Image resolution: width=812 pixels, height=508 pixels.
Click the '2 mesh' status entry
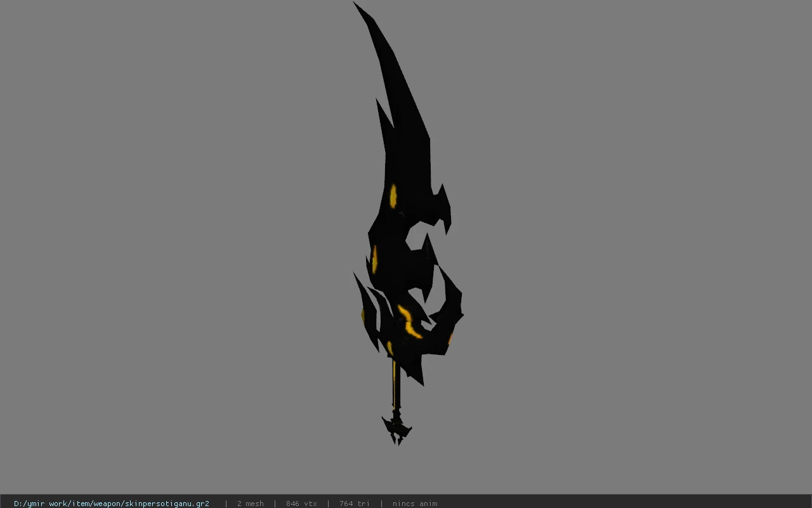pyautogui.click(x=251, y=504)
